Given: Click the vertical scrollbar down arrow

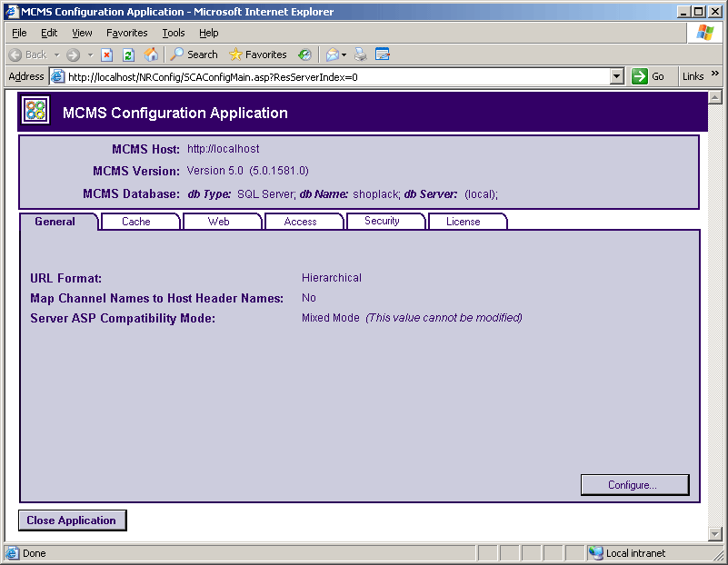Looking at the screenshot, I should (715, 534).
